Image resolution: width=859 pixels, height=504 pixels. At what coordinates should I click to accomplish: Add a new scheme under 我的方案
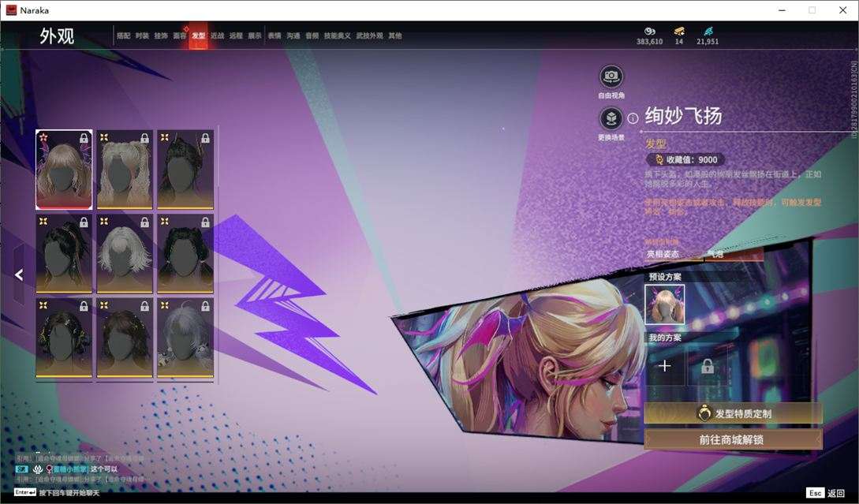click(664, 365)
